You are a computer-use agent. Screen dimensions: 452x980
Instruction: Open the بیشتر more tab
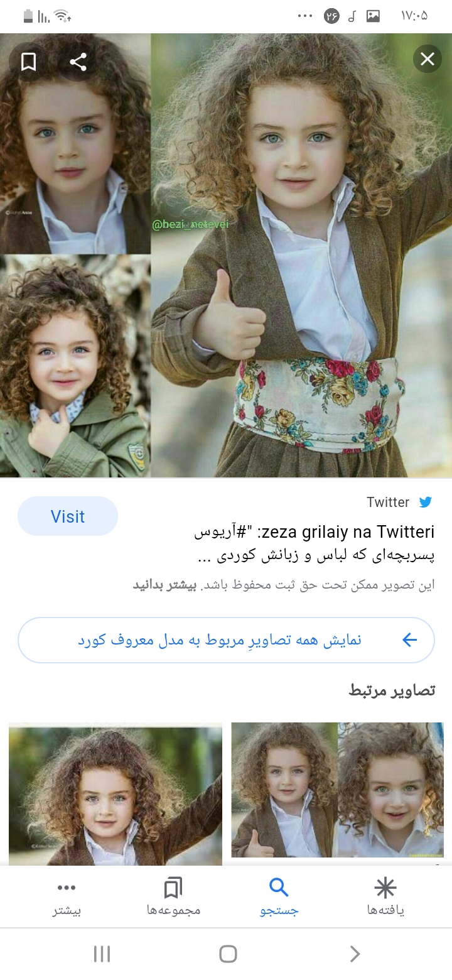pos(67,897)
